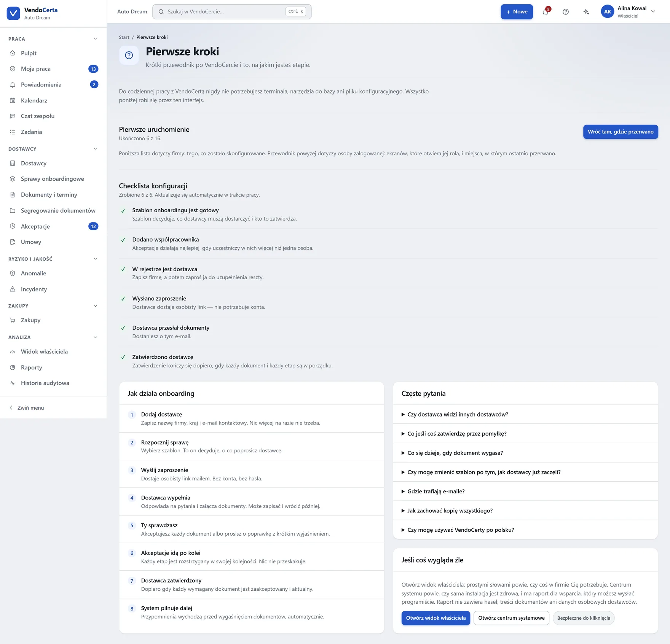Click the Akceptacje clock icon
The height and width of the screenshot is (644, 670).
(x=13, y=226)
